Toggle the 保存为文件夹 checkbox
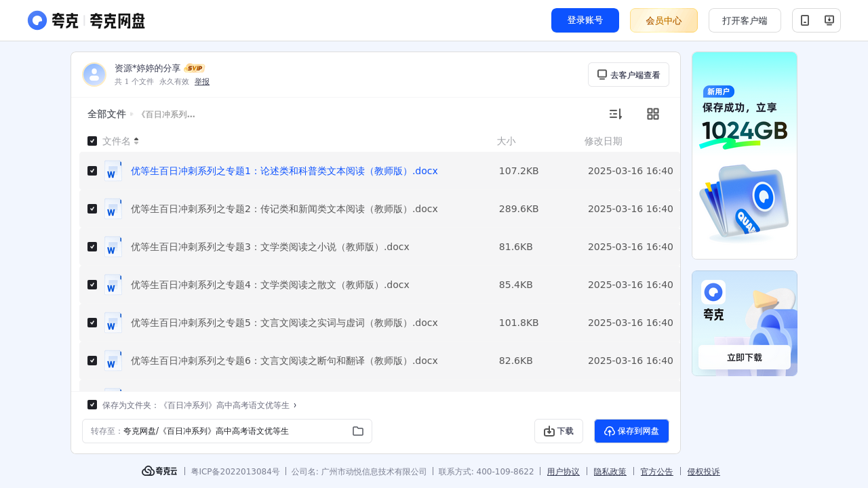Viewport: 868px width, 488px height. pyautogui.click(x=92, y=405)
